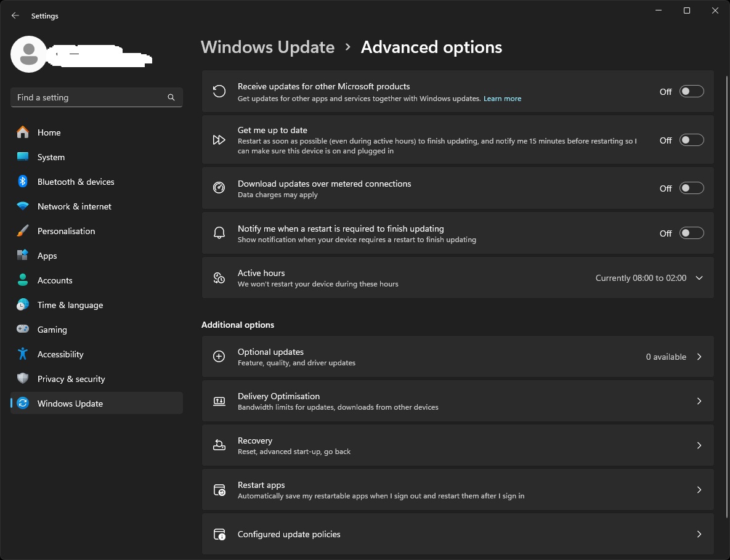Select Time & language label in sidebar
Image resolution: width=730 pixels, height=560 pixels.
click(x=70, y=305)
